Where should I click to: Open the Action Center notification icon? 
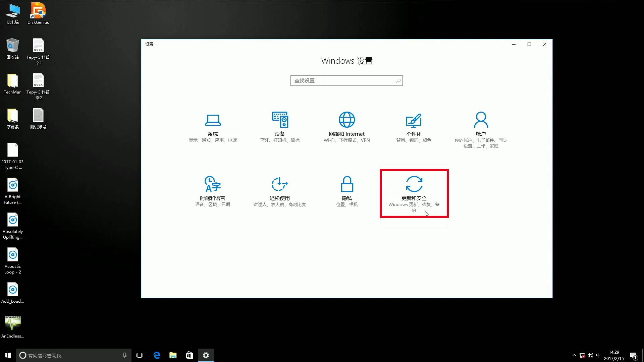(633, 355)
